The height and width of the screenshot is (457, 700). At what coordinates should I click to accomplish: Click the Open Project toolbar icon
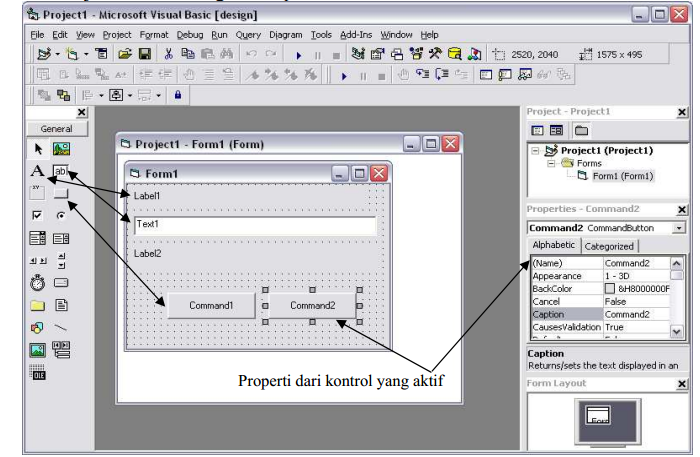pyautogui.click(x=125, y=54)
